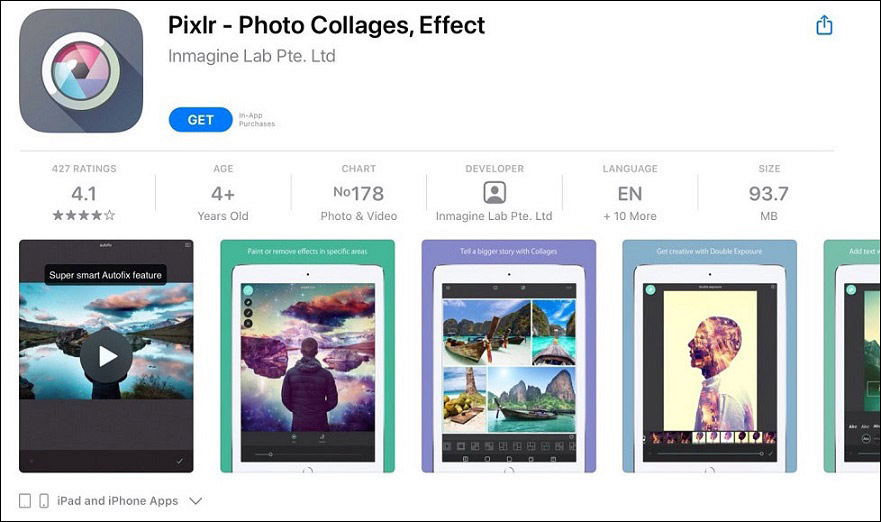Open the iPad and iPhone Apps dropdown label
Viewport: 881px width, 522px height.
click(117, 501)
